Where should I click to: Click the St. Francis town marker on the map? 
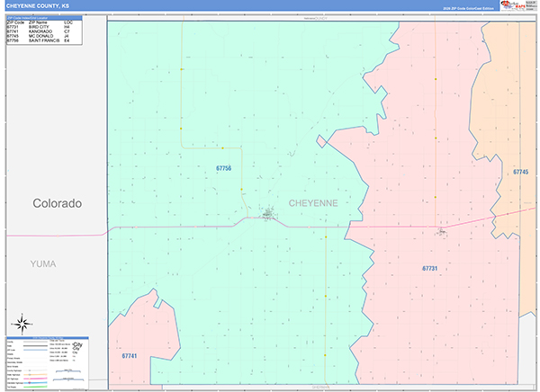click(268, 214)
